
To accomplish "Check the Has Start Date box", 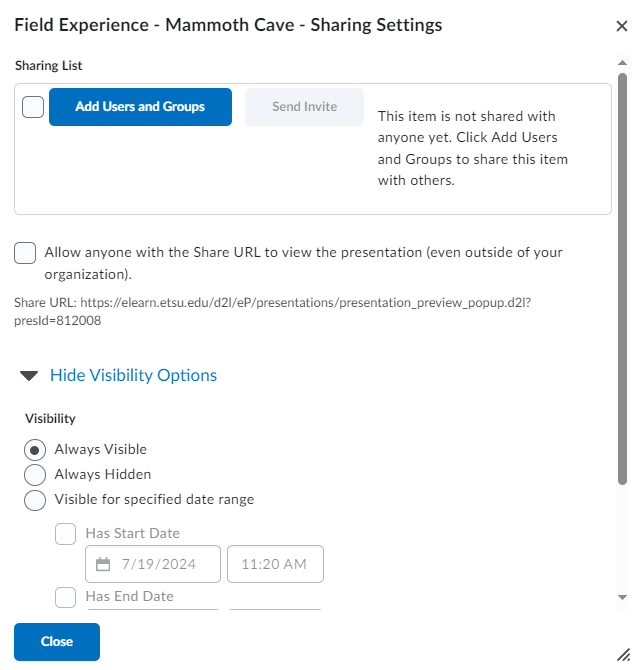I will [x=65, y=534].
